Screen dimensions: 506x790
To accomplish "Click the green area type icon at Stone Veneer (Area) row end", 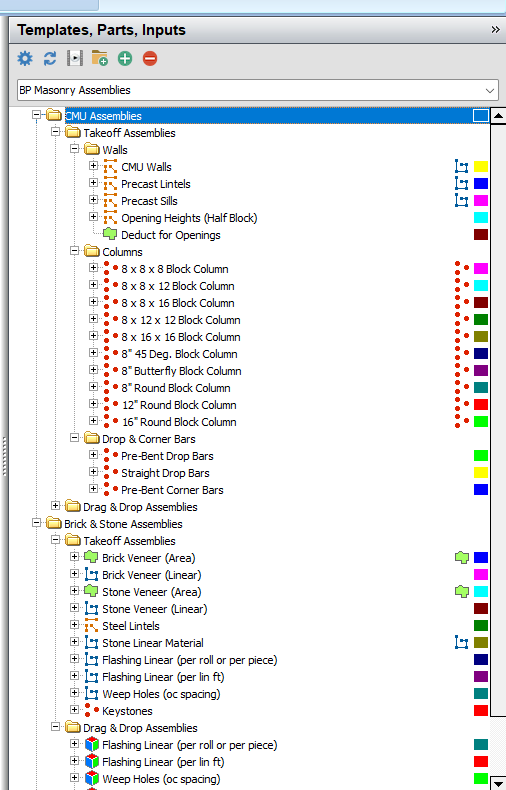I will point(462,591).
